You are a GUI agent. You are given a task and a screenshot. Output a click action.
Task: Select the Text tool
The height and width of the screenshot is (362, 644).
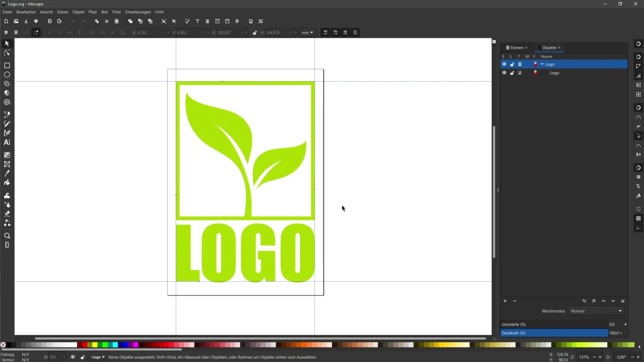click(7, 142)
